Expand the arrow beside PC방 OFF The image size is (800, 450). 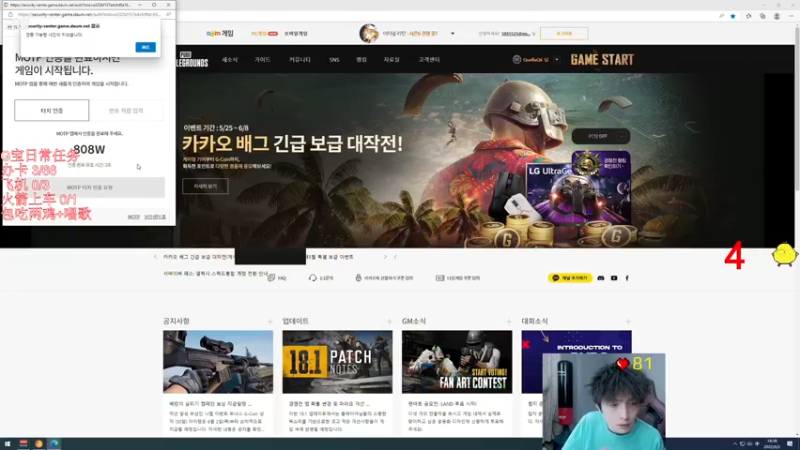tap(621, 136)
